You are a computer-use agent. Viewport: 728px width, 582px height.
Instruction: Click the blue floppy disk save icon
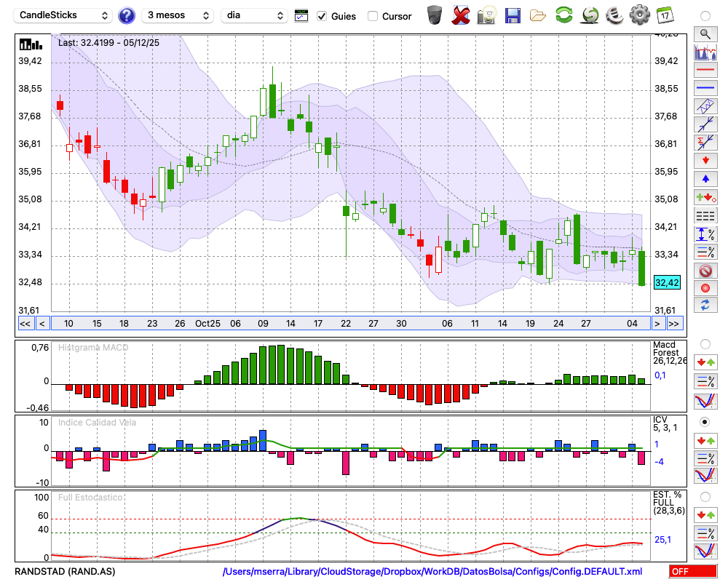click(513, 15)
